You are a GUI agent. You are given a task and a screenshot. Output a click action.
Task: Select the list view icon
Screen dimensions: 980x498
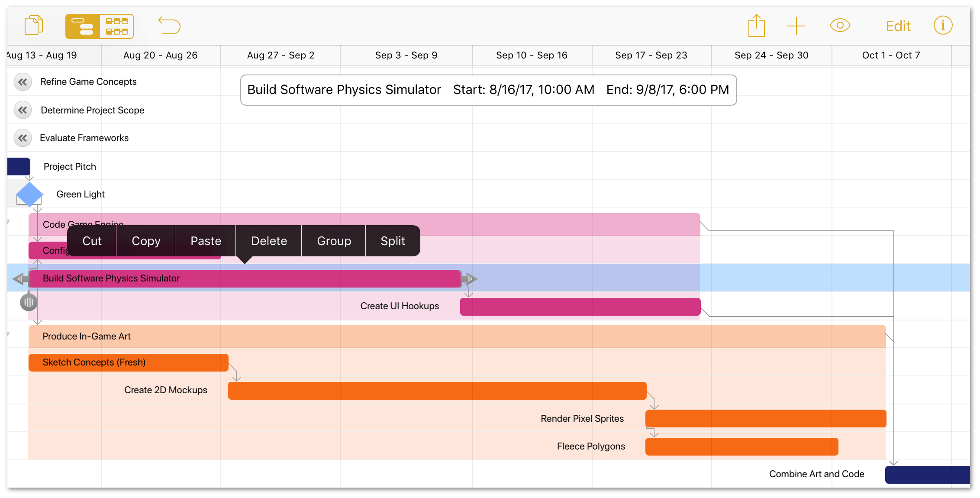pyautogui.click(x=82, y=26)
